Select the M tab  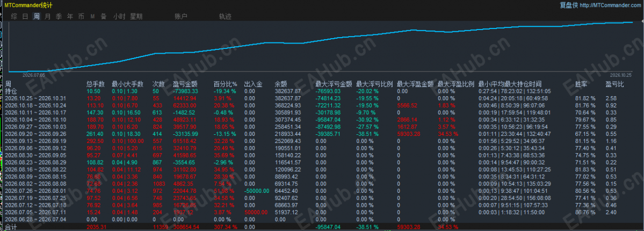[x=92, y=17]
